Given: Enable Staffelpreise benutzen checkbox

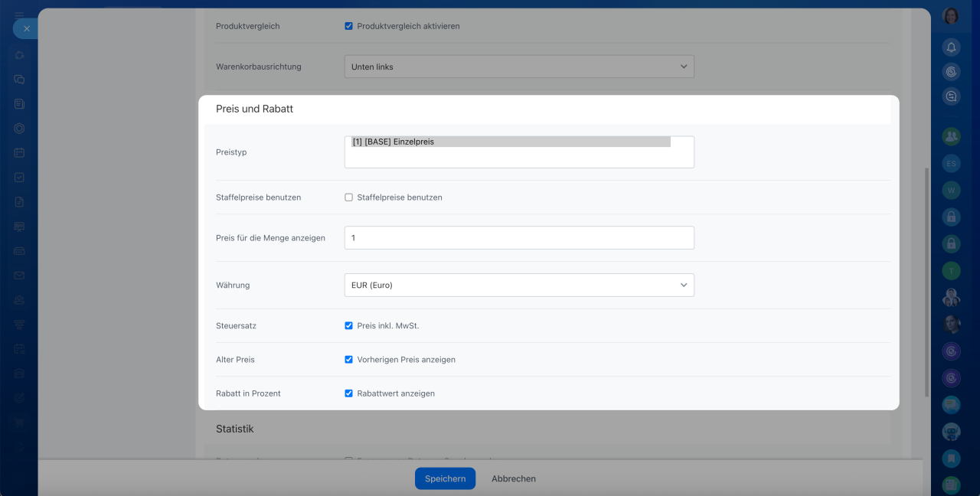Looking at the screenshot, I should pyautogui.click(x=348, y=197).
